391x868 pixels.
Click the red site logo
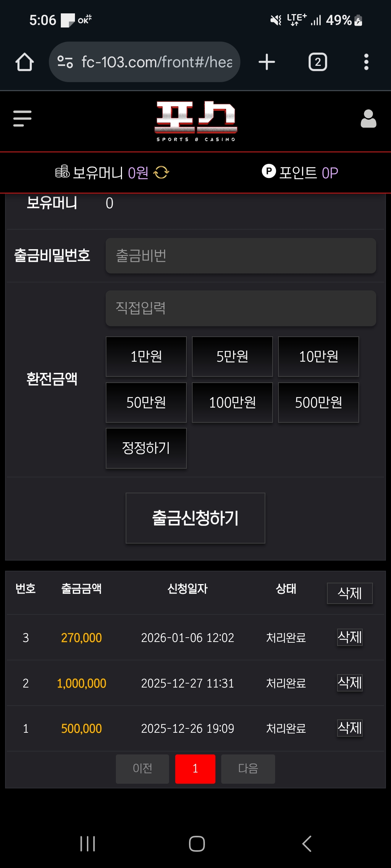[196, 121]
